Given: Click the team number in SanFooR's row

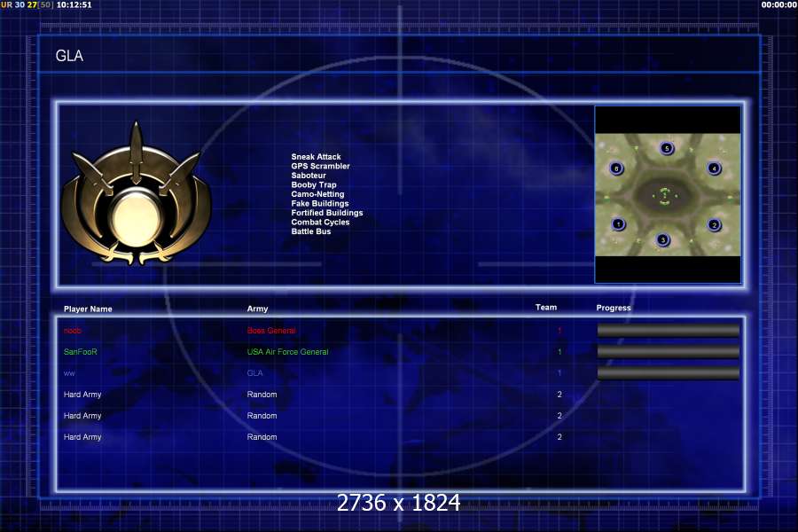Looking at the screenshot, I should tap(559, 352).
